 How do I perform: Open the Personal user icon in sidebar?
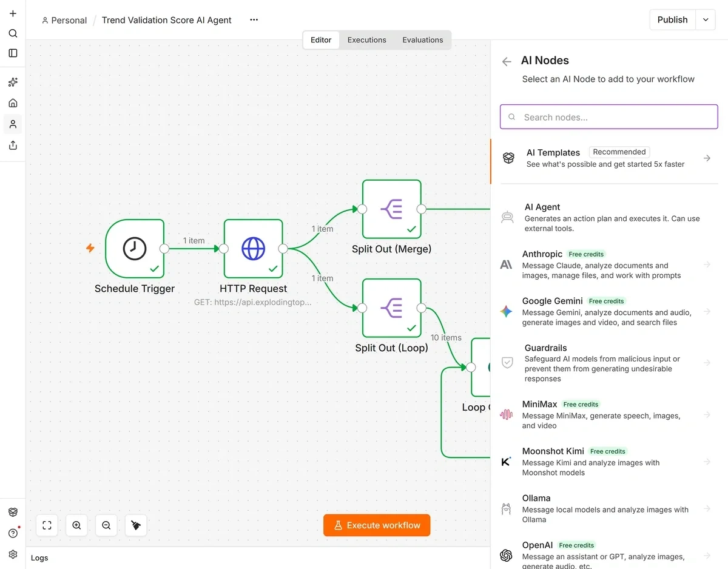pyautogui.click(x=13, y=124)
